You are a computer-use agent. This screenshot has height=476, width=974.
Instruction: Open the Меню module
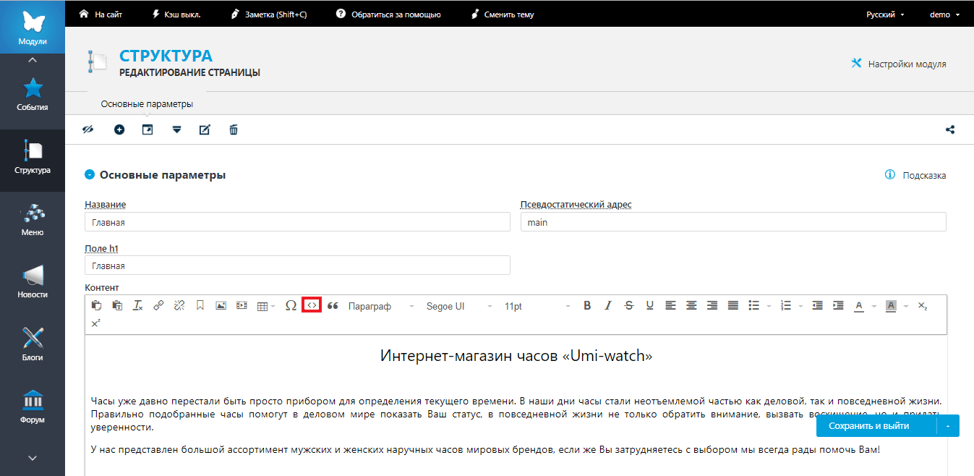tap(32, 221)
